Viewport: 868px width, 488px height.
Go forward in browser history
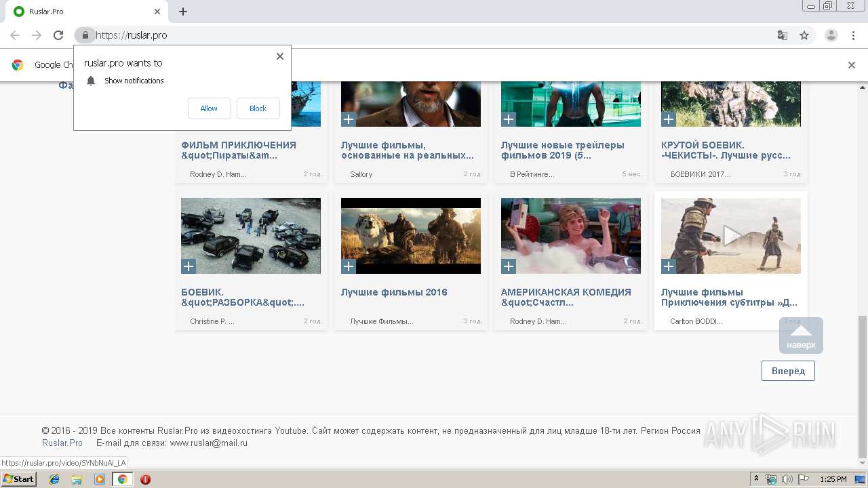pos(37,35)
